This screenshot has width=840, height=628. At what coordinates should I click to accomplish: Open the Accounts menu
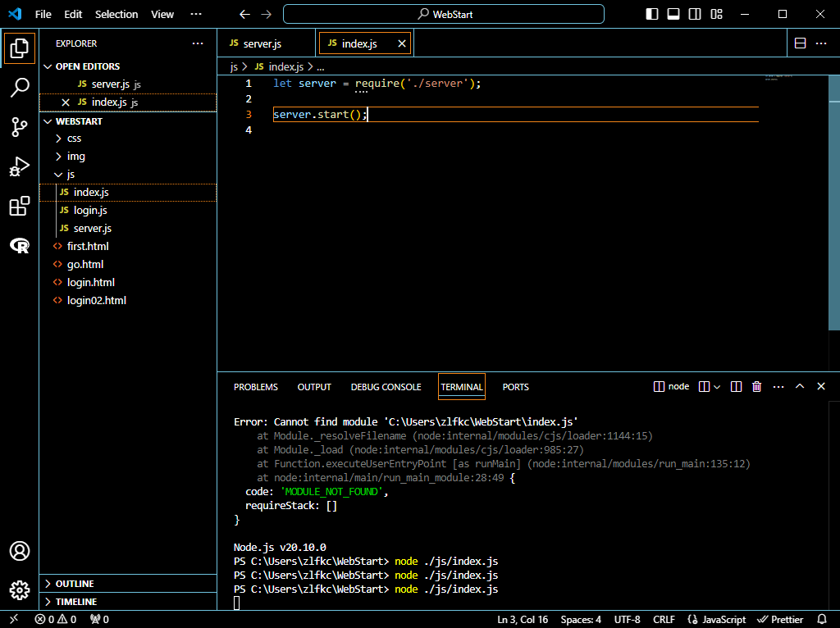tap(20, 551)
